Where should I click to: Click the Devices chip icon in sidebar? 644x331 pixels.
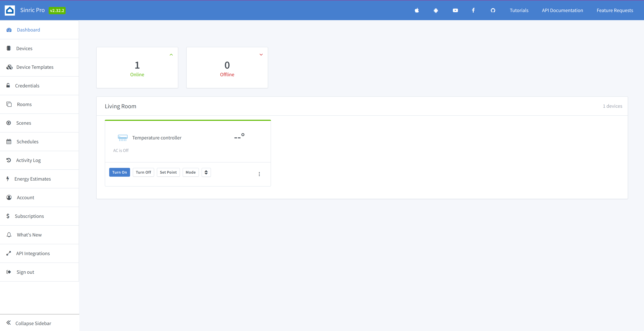tap(9, 48)
